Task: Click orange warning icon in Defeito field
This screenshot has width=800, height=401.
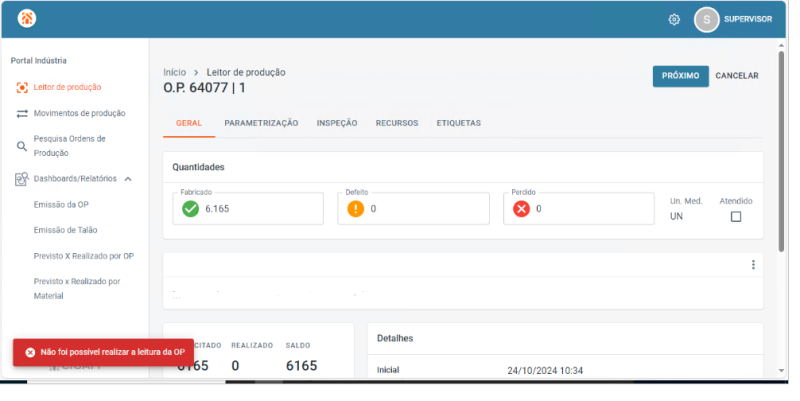Action: (356, 209)
